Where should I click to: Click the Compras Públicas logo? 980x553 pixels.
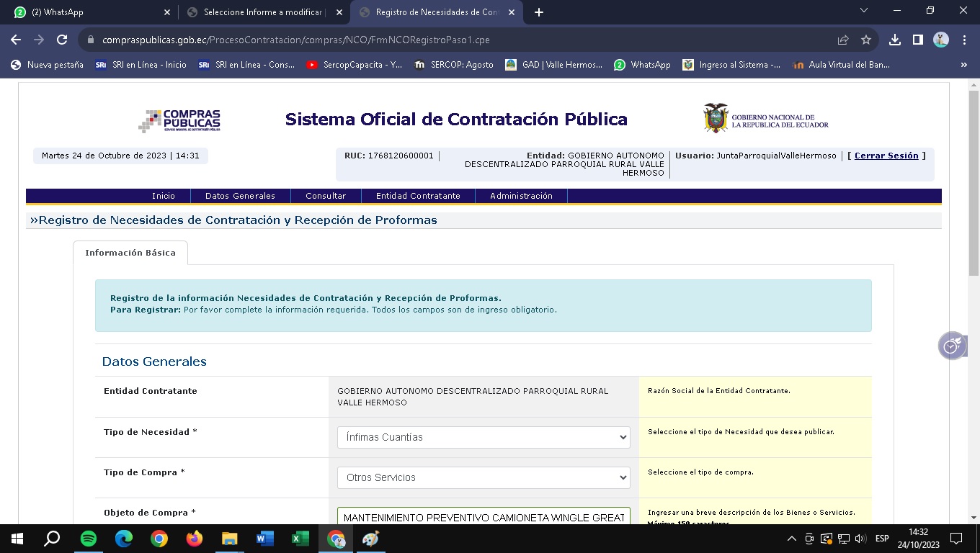179,120
